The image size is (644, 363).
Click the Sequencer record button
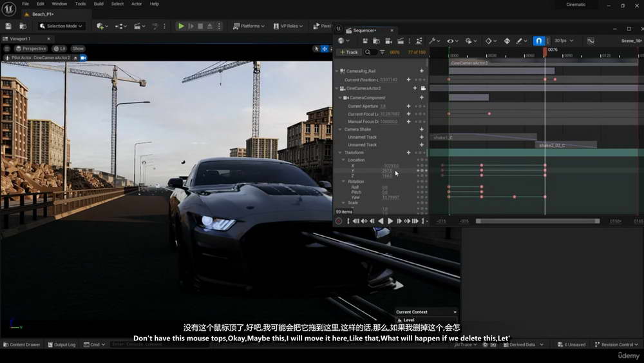[x=339, y=221]
